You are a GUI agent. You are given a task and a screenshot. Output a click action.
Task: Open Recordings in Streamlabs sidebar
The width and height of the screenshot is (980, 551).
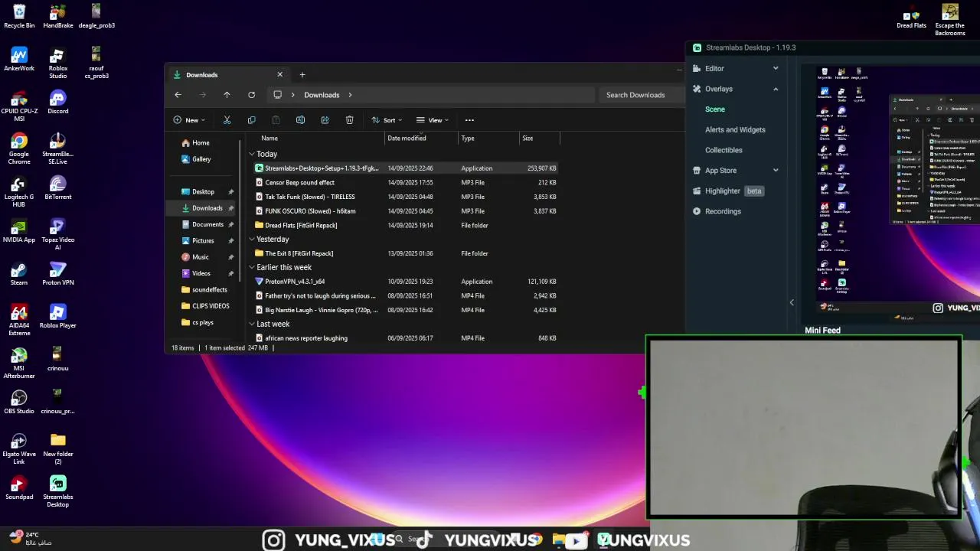[717, 211]
